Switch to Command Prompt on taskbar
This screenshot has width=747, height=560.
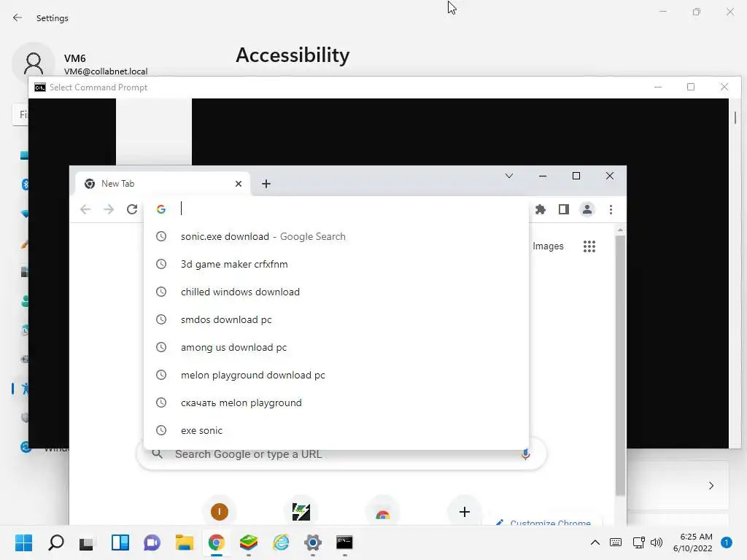tap(344, 542)
